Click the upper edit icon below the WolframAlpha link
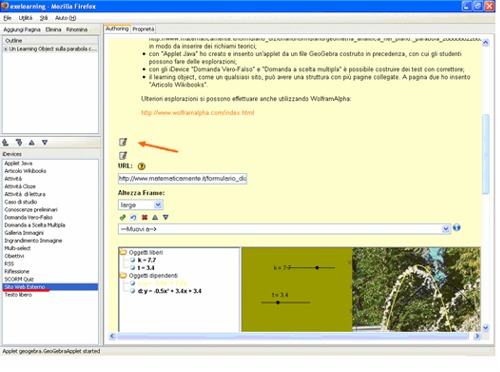 pyautogui.click(x=123, y=142)
